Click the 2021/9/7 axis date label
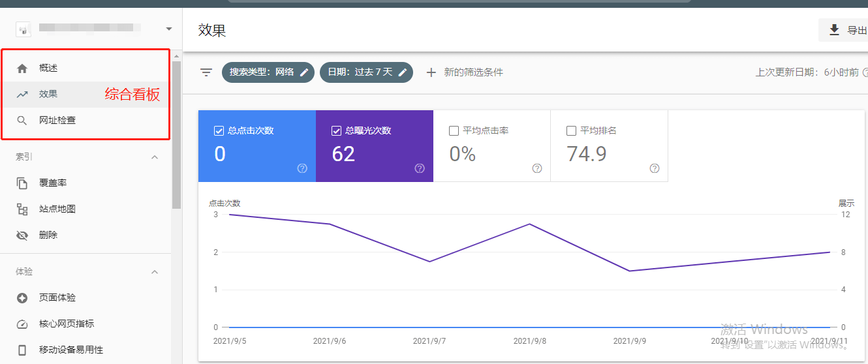This screenshot has width=868, height=364. tap(429, 341)
